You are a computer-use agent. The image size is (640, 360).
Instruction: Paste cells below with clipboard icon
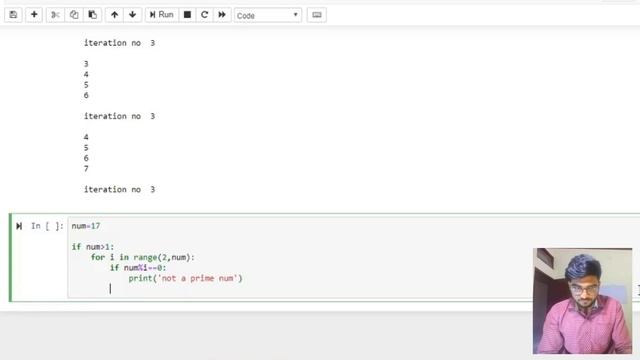93,15
